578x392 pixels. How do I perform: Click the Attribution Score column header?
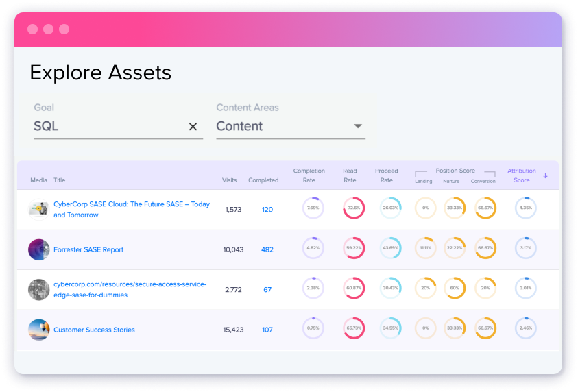(522, 175)
